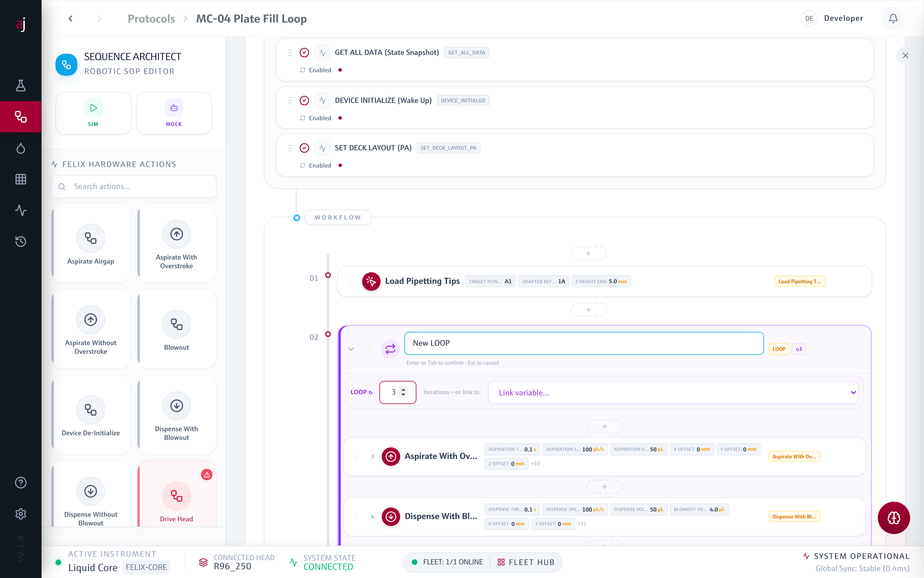Click Search actions field
The width and height of the screenshot is (924, 578).
pos(134,187)
